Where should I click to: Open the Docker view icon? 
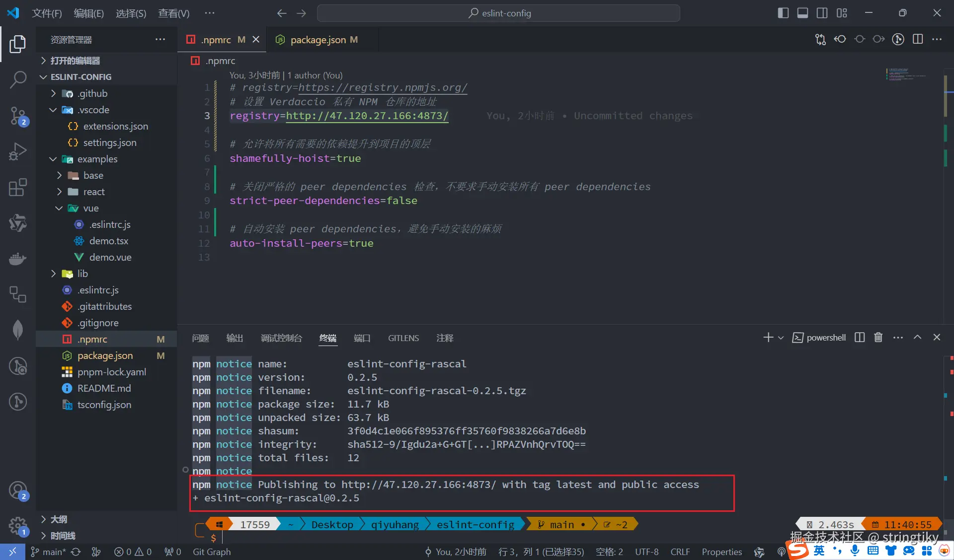pyautogui.click(x=18, y=259)
